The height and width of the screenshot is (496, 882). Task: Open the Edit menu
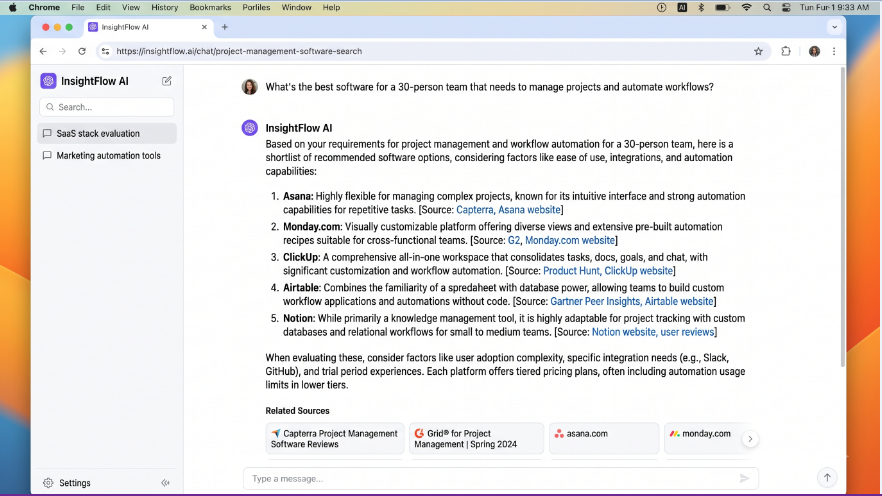(103, 7)
